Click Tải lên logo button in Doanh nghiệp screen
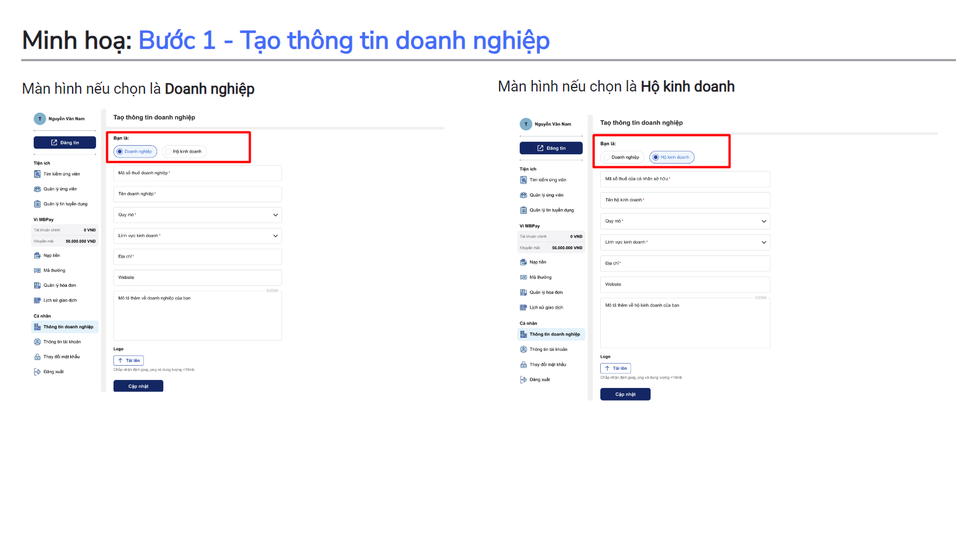Viewport: 980px width, 536px height. 128,361
